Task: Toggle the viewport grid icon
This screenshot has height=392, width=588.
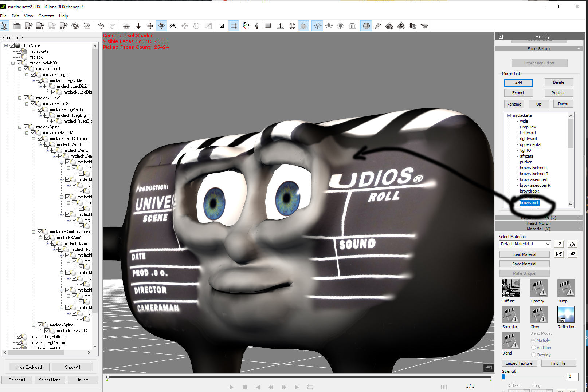Action: [234, 26]
